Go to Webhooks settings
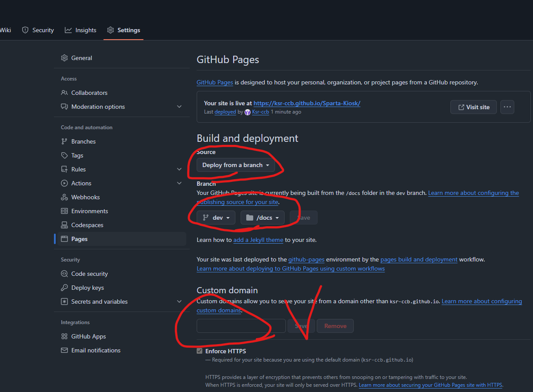533x392 pixels. tap(122, 197)
